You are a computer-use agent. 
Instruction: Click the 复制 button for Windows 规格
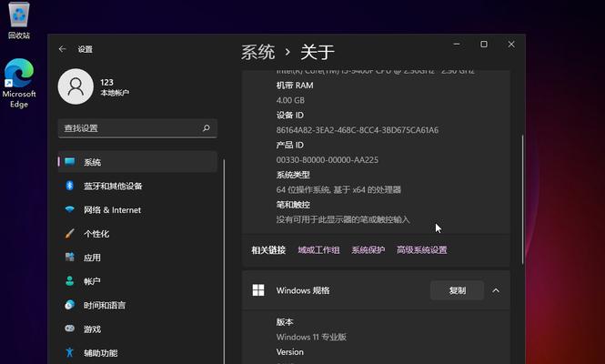coord(458,290)
